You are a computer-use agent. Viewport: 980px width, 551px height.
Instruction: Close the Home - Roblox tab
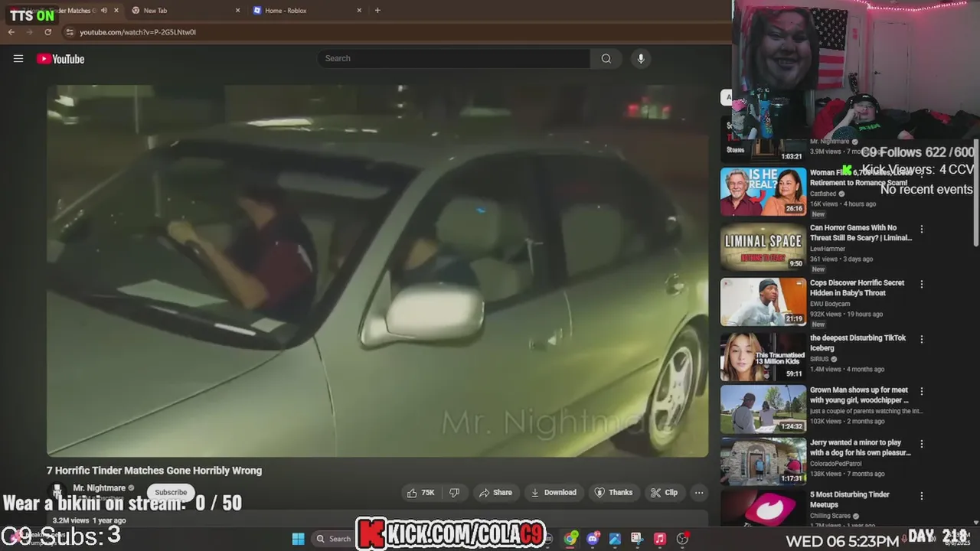(x=359, y=11)
